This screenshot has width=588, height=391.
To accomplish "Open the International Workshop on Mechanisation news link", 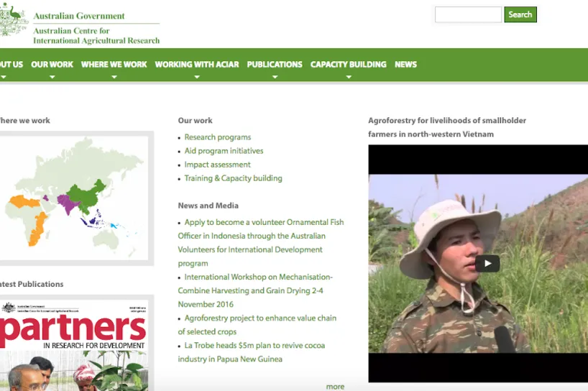I will [x=255, y=290].
